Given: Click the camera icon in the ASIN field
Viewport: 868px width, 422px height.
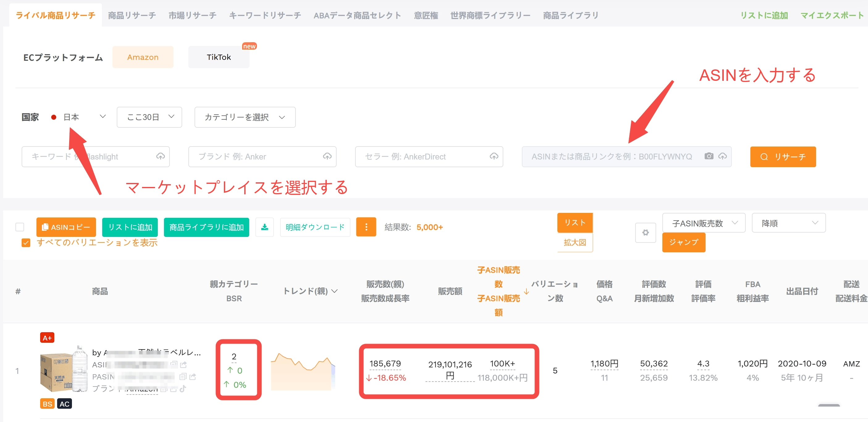Looking at the screenshot, I should 709,156.
